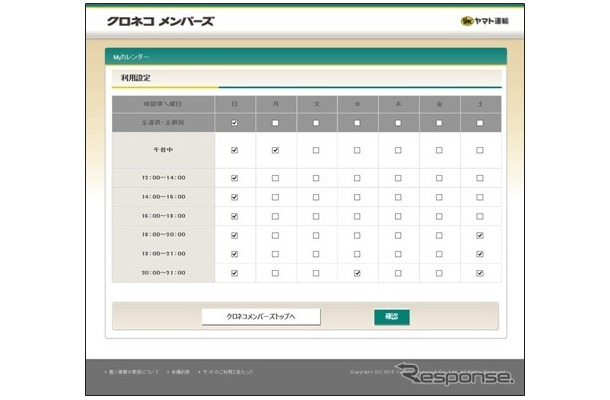Check 午前中 checkbox for 土 (Saturday)
This screenshot has width=610, height=400.
[x=480, y=150]
